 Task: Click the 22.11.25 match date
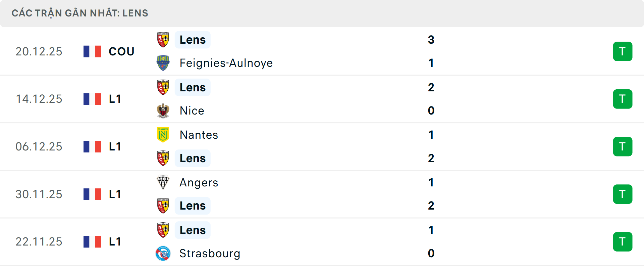coord(39,242)
